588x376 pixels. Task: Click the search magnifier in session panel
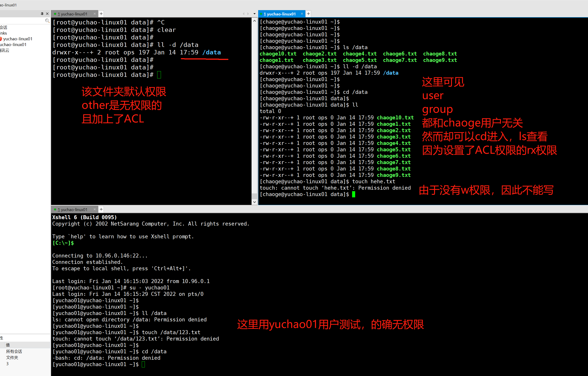47,21
